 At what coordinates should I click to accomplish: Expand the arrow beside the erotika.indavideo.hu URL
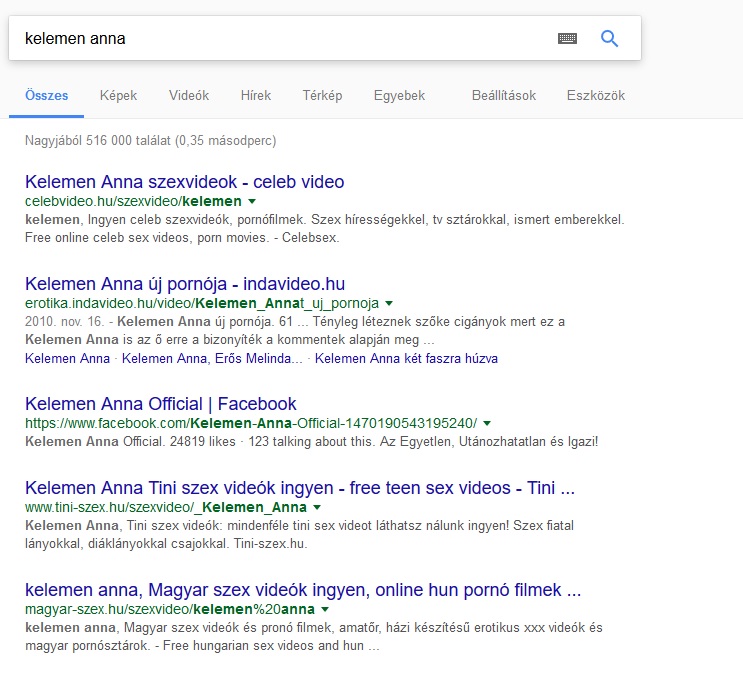[389, 303]
